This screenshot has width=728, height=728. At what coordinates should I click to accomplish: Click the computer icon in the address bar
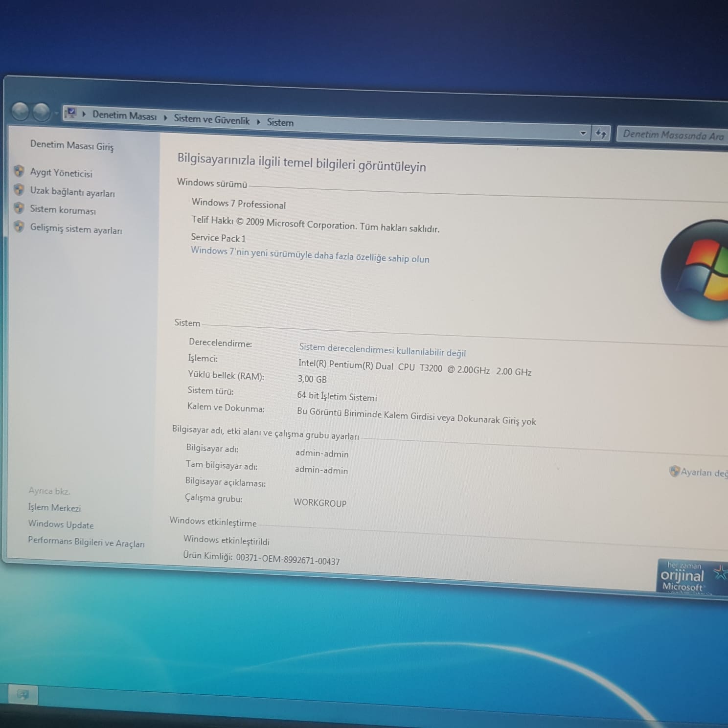71,114
